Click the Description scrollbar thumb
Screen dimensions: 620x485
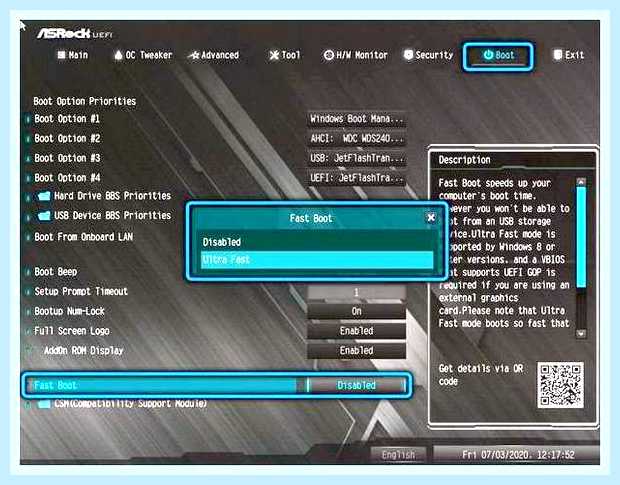pos(581,237)
